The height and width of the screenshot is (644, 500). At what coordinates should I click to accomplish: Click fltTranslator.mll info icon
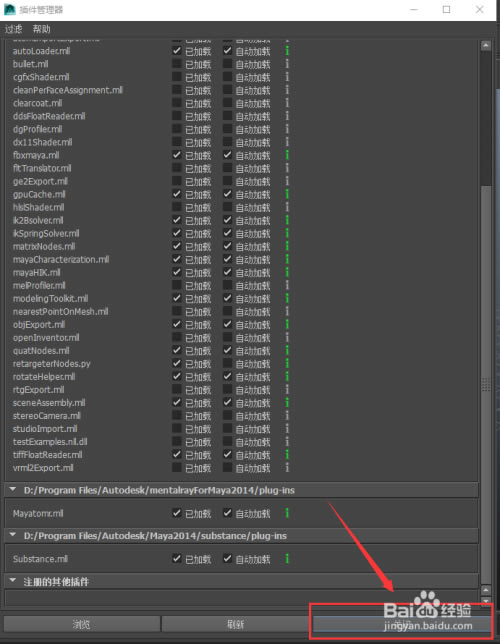287,168
